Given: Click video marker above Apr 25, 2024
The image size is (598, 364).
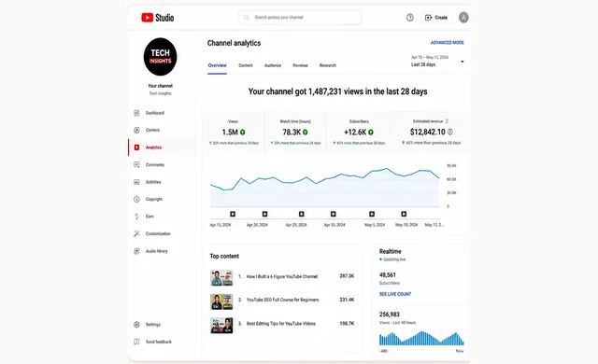Looking at the screenshot, I should (x=301, y=214).
